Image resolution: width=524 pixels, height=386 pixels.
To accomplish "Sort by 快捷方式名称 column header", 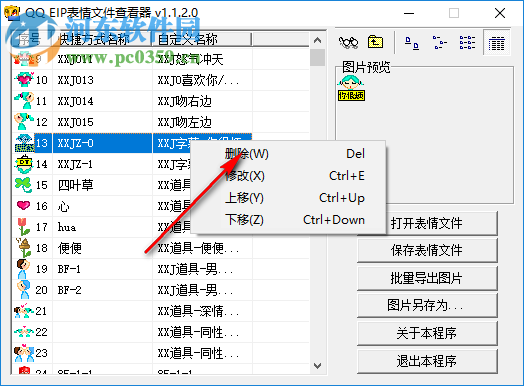I will pyautogui.click(x=102, y=39).
